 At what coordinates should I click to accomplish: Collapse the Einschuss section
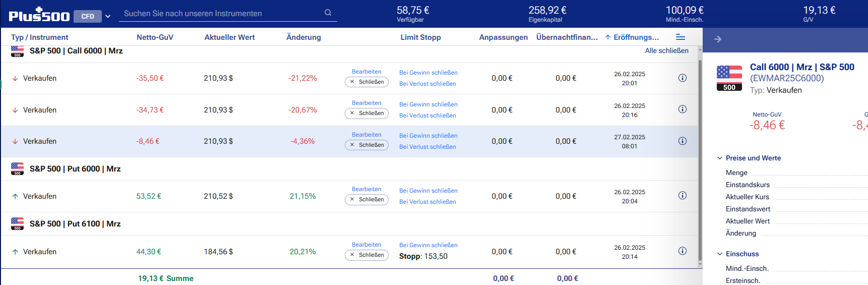[x=720, y=254]
